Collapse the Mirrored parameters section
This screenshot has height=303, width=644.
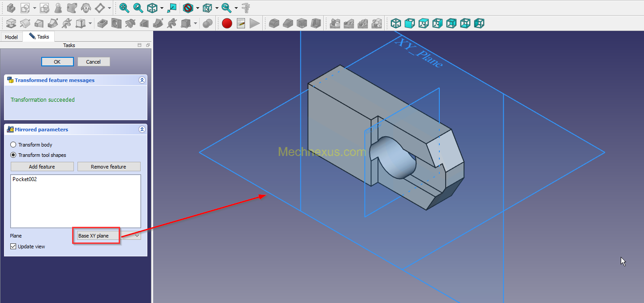(x=142, y=129)
